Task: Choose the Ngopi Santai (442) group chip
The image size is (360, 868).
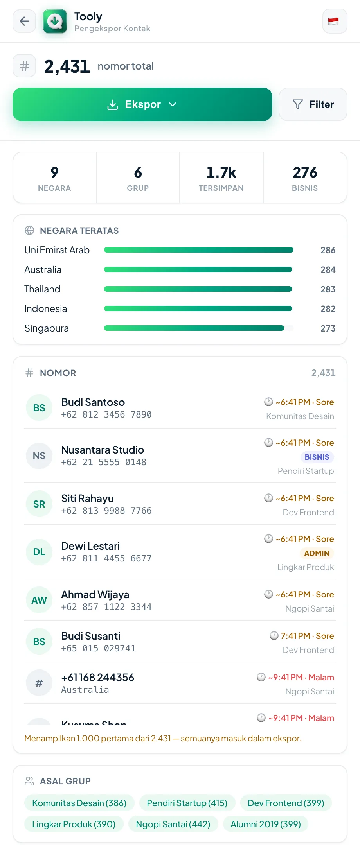Action: (173, 824)
